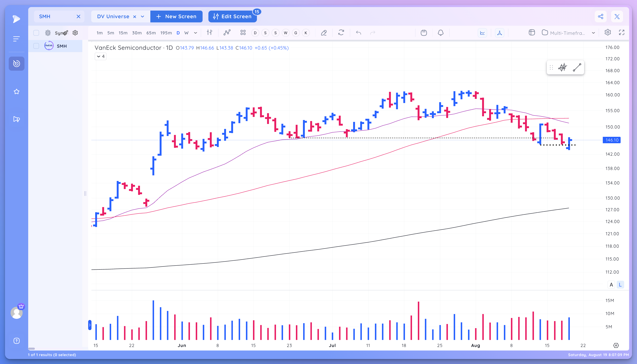Image resolution: width=637 pixels, height=364 pixels.
Task: Open the megaphone announcements icon
Action: (x=17, y=119)
